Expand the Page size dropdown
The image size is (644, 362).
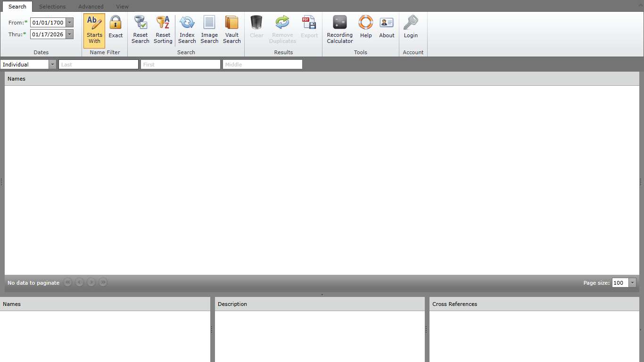[632, 283]
